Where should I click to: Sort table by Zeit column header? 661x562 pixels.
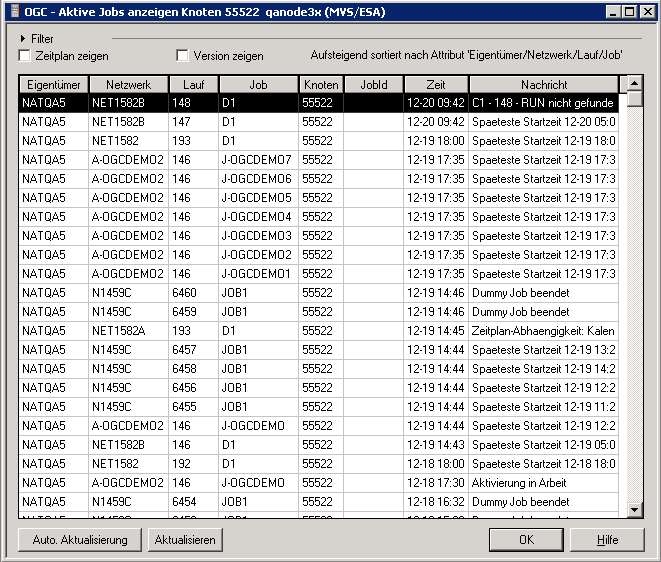pyautogui.click(x=435, y=85)
